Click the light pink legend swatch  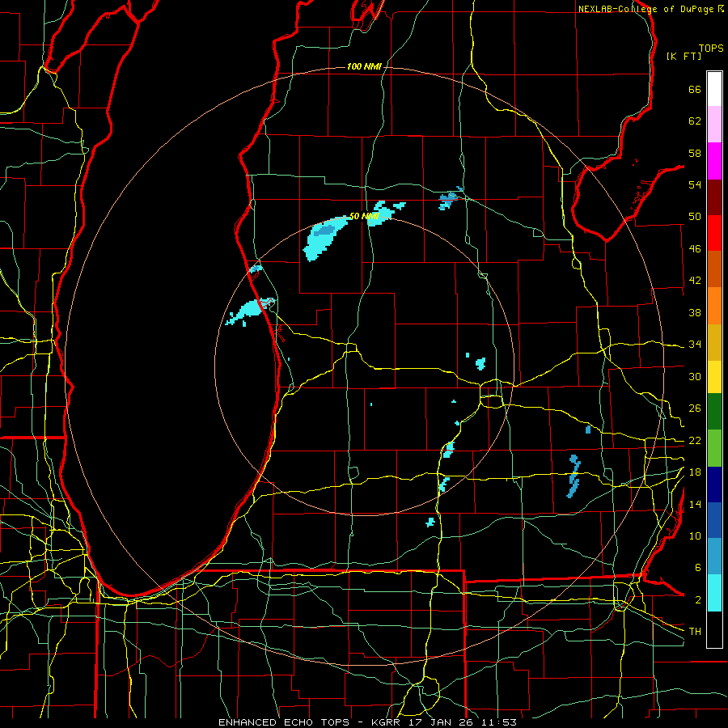(x=714, y=125)
